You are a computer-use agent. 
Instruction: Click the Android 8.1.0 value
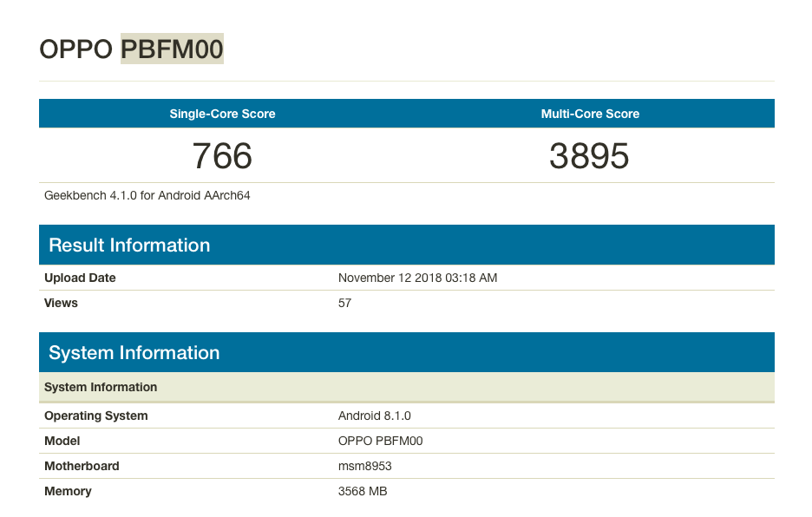(375, 416)
